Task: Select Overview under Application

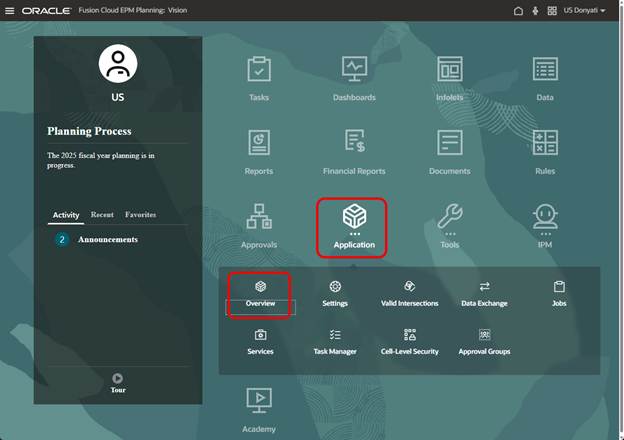Action: [x=260, y=293]
